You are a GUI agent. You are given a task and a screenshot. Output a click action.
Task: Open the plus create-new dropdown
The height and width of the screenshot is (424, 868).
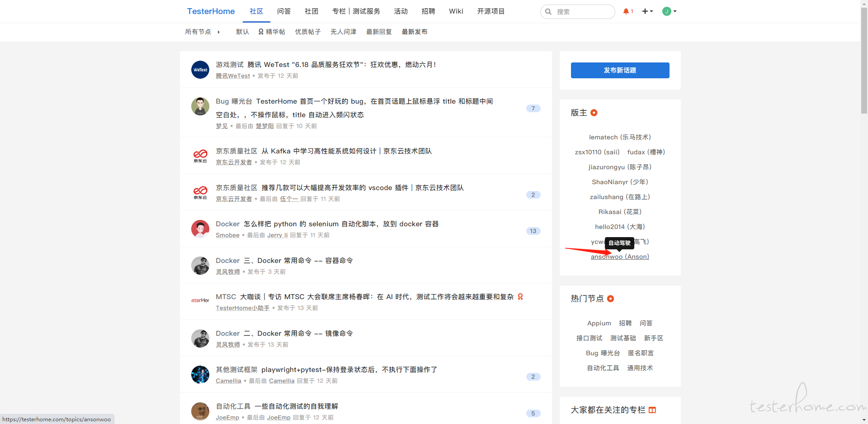pyautogui.click(x=647, y=11)
